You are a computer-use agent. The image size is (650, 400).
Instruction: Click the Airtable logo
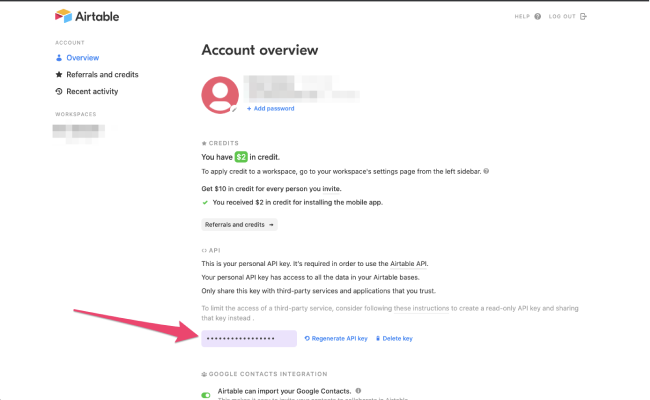[x=87, y=16]
